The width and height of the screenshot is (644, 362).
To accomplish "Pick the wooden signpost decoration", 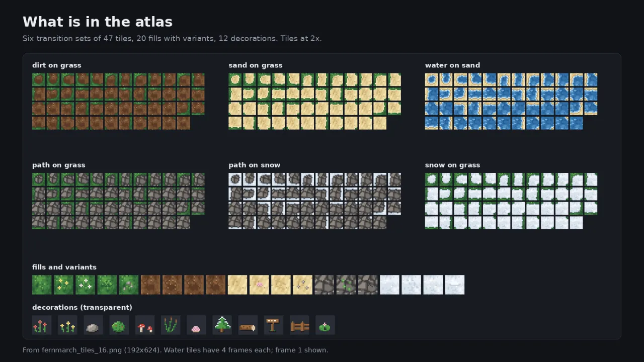I will coord(273,325).
